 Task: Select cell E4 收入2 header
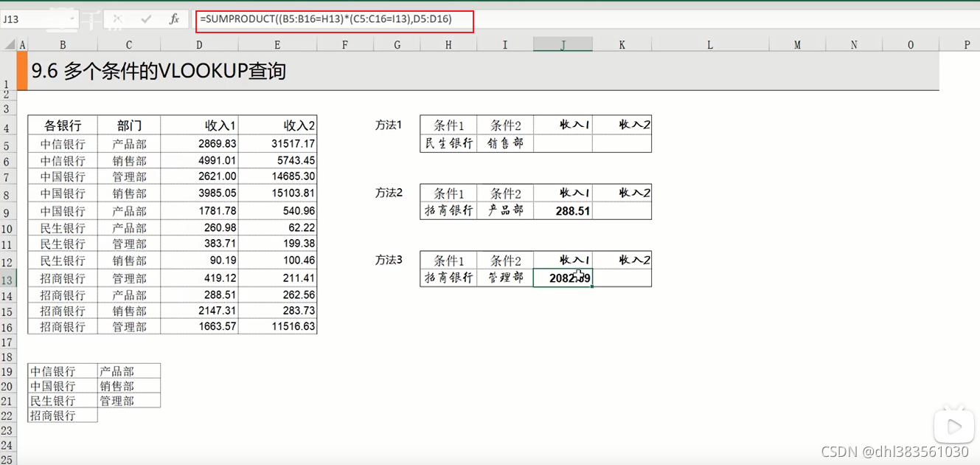pos(278,125)
